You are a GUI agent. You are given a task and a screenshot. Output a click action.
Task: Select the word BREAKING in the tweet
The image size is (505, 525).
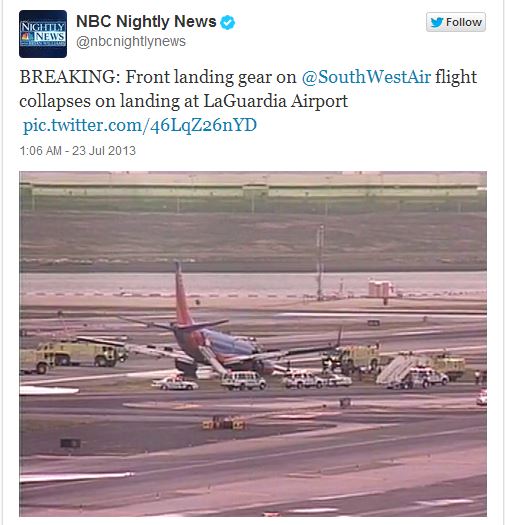(70, 77)
